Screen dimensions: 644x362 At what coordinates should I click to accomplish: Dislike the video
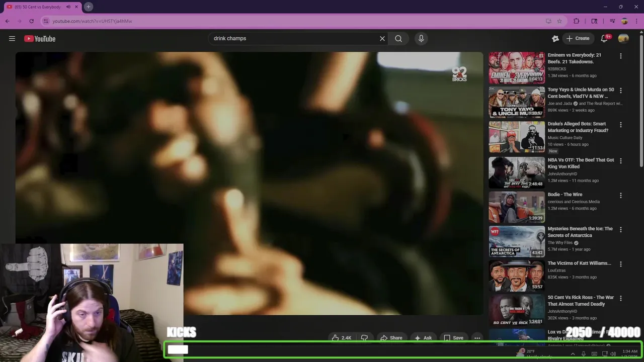click(x=365, y=338)
